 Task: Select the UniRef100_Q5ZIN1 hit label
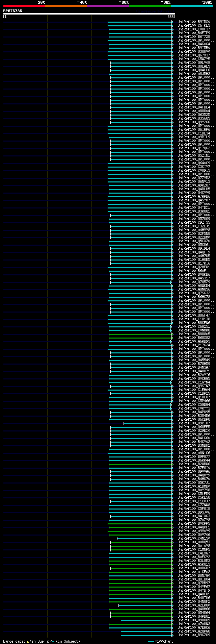coord(194,155)
